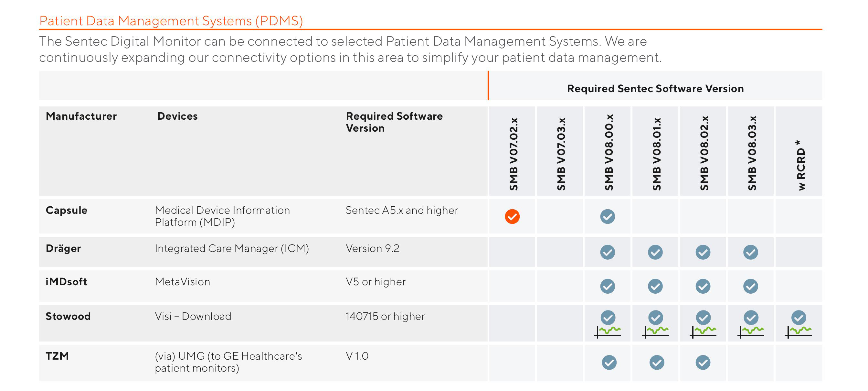Click the Manufacturer column header
The width and height of the screenshot is (868, 391).
(81, 116)
